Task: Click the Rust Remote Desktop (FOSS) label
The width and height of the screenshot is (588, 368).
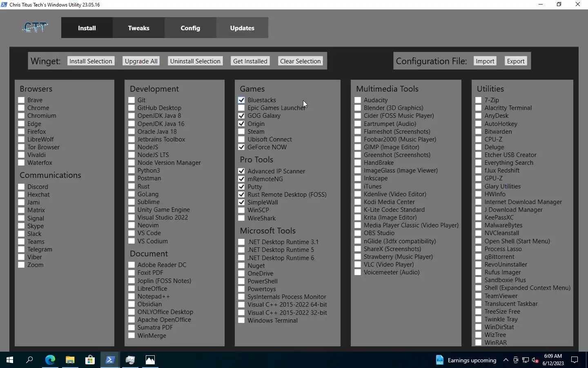Action: (287, 195)
